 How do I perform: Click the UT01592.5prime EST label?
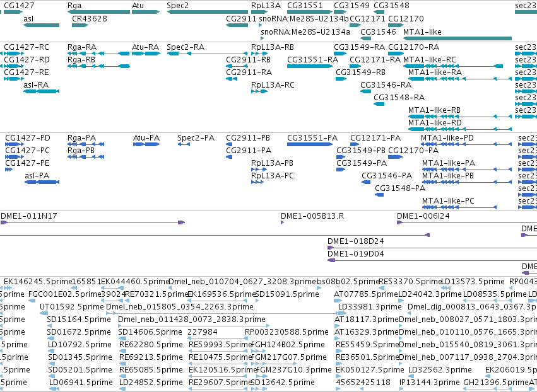pos(71,307)
